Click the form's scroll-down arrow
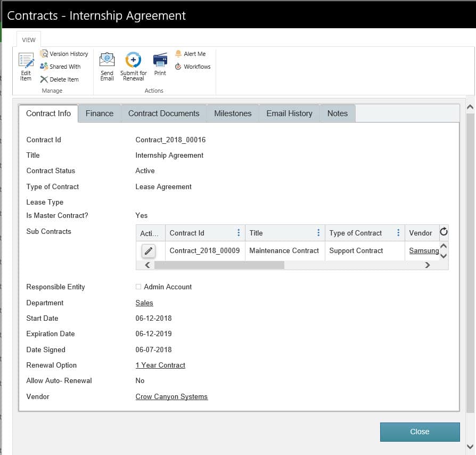This screenshot has width=476, height=455. (x=470, y=446)
